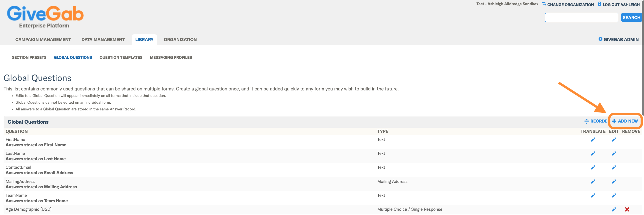644x215 pixels.
Task: Click the QUESTION column header
Action: [x=17, y=132]
